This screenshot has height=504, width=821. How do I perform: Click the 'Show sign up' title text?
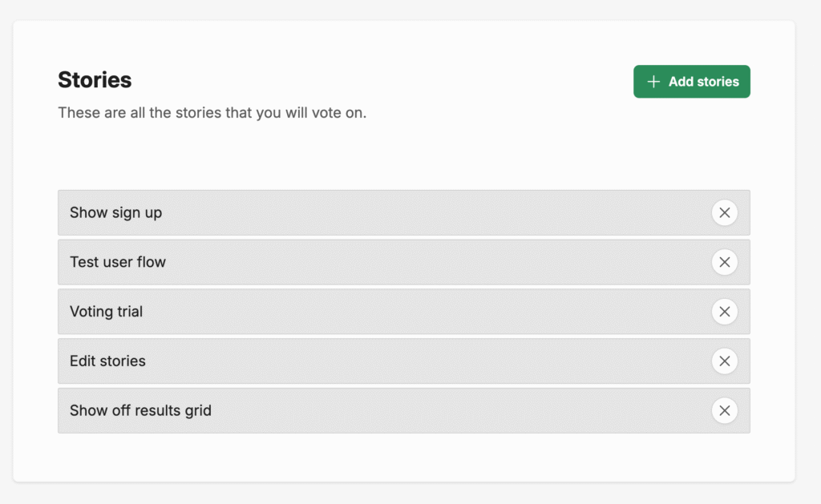[x=115, y=213]
